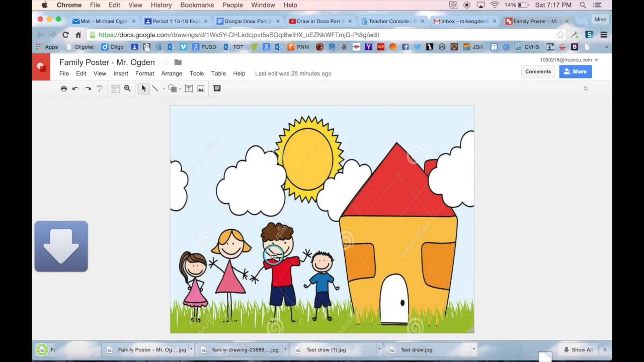Select the arrow Select tool
The image size is (644, 362).
(143, 88)
